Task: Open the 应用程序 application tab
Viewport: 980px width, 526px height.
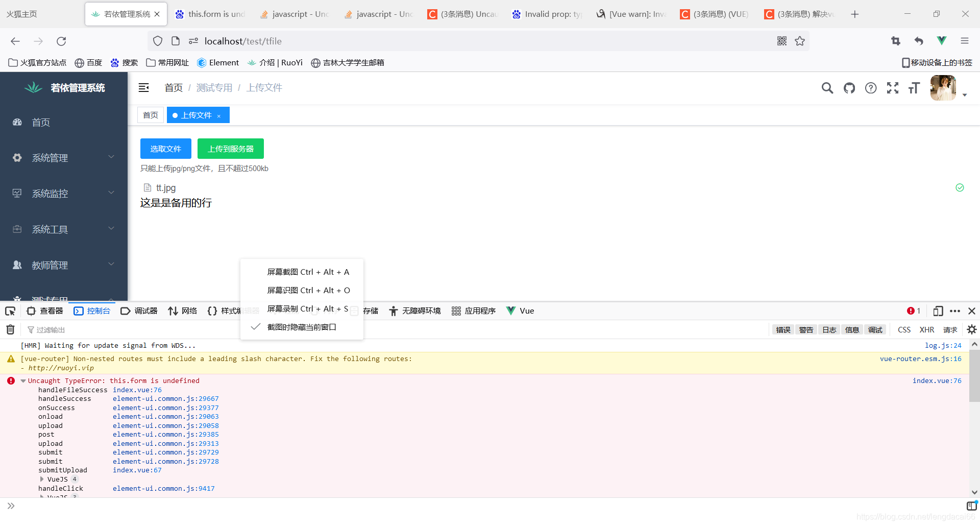Action: [474, 311]
